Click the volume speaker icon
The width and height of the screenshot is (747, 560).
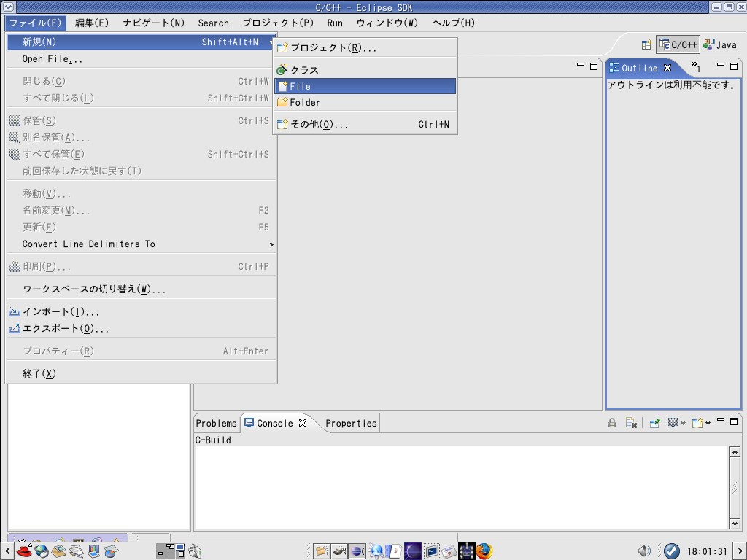[x=644, y=551]
